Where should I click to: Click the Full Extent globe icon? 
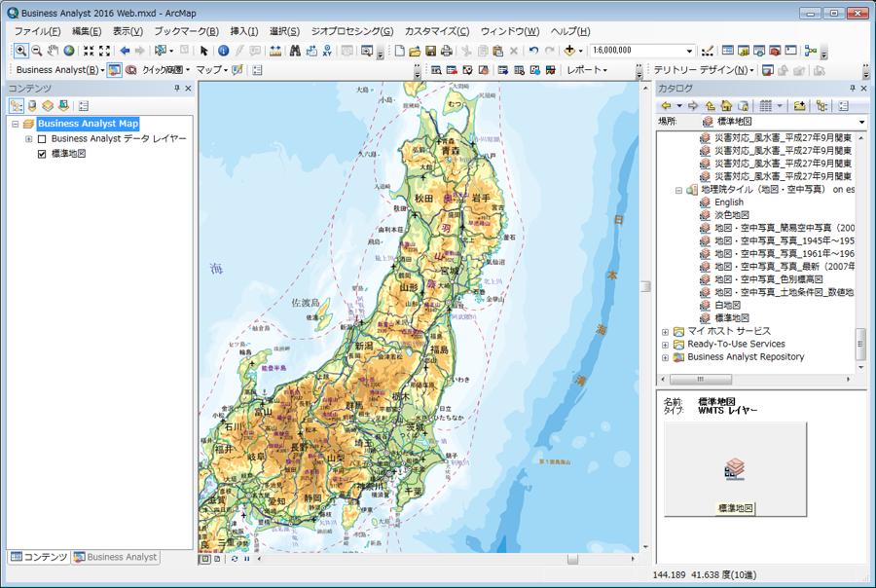(x=69, y=51)
